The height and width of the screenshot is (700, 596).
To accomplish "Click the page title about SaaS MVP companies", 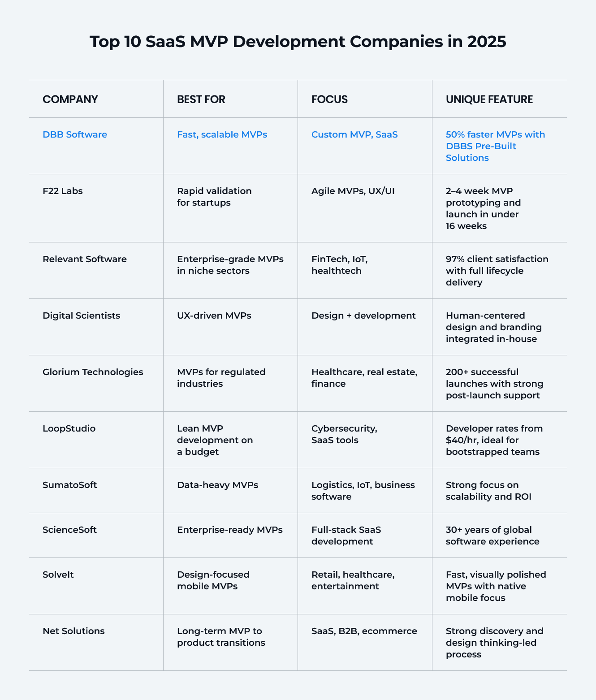I will 298,42.
